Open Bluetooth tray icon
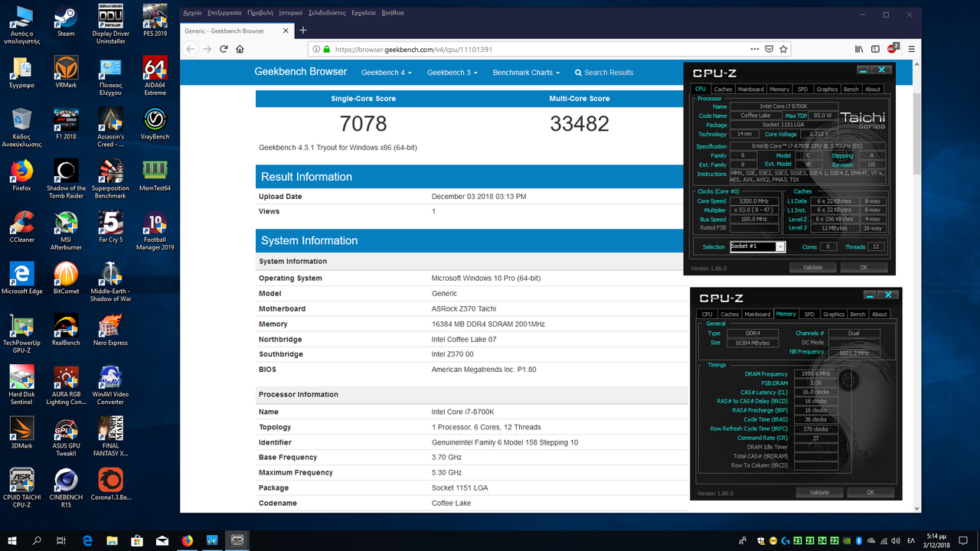 click(858, 540)
